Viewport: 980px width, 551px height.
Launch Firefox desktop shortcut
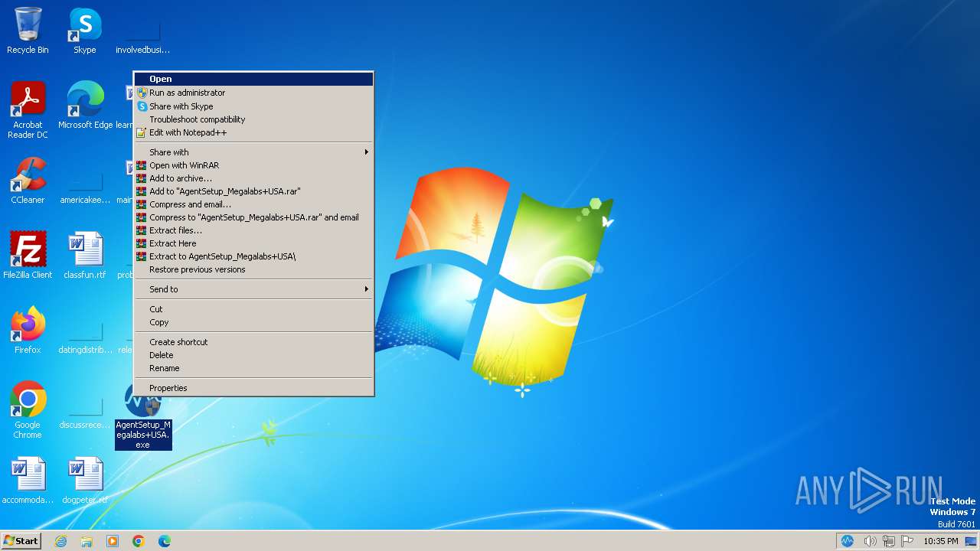pos(28,331)
